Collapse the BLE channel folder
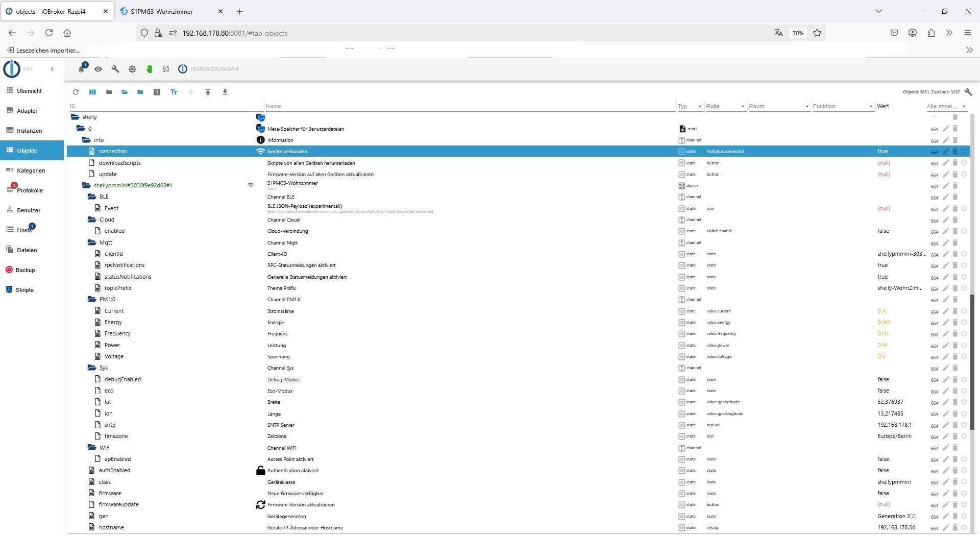The width and height of the screenshot is (980, 536). tap(92, 197)
